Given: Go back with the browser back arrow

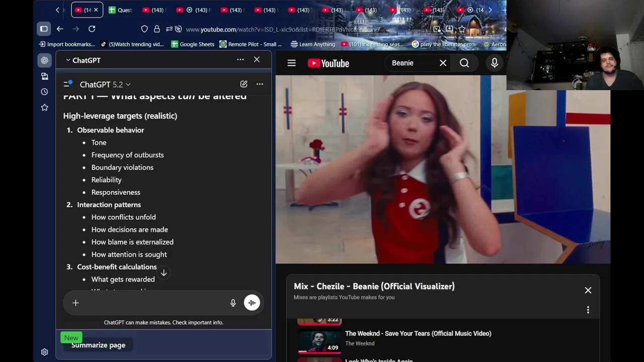Looking at the screenshot, I should tap(60, 29).
